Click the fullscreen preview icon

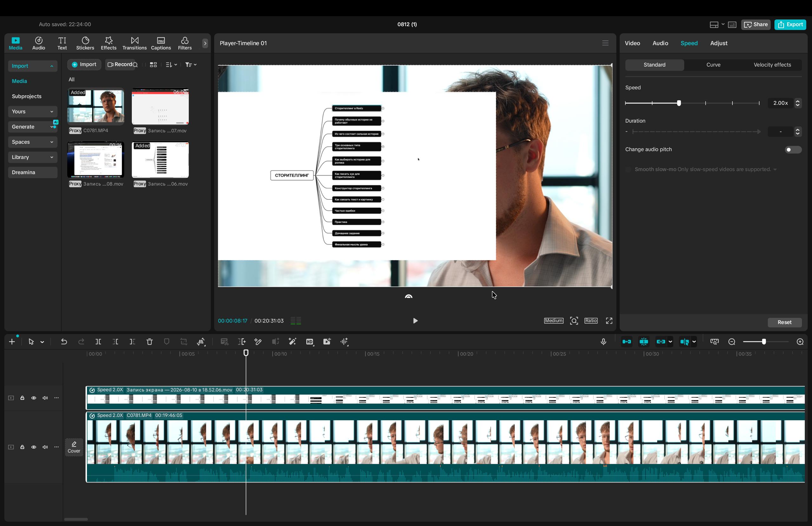pos(609,321)
